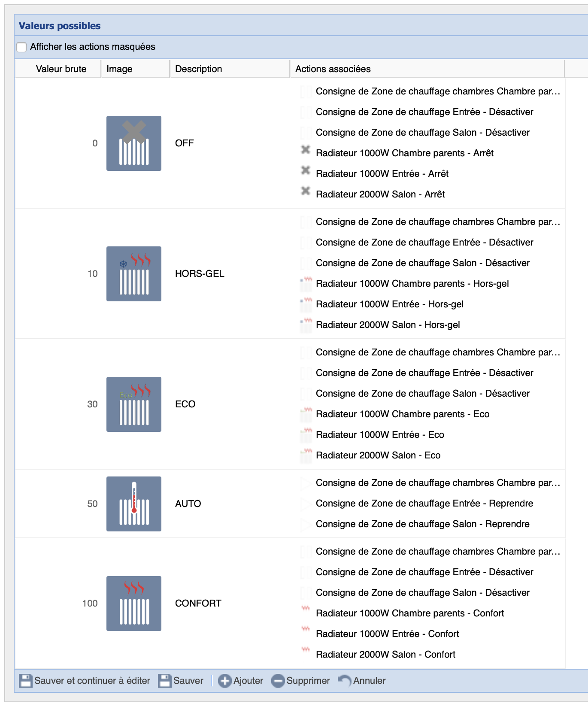Click raw value 30 cell
Screen dimensions: 588x716
[59, 404]
